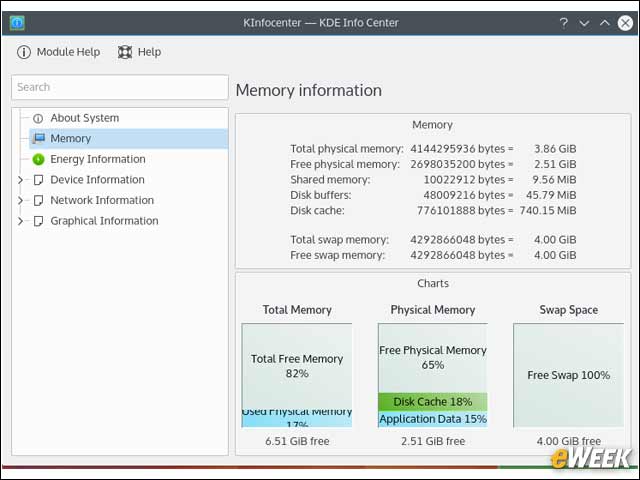Click the Device Information page icon
This screenshot has width=640, height=480.
click(x=38, y=180)
